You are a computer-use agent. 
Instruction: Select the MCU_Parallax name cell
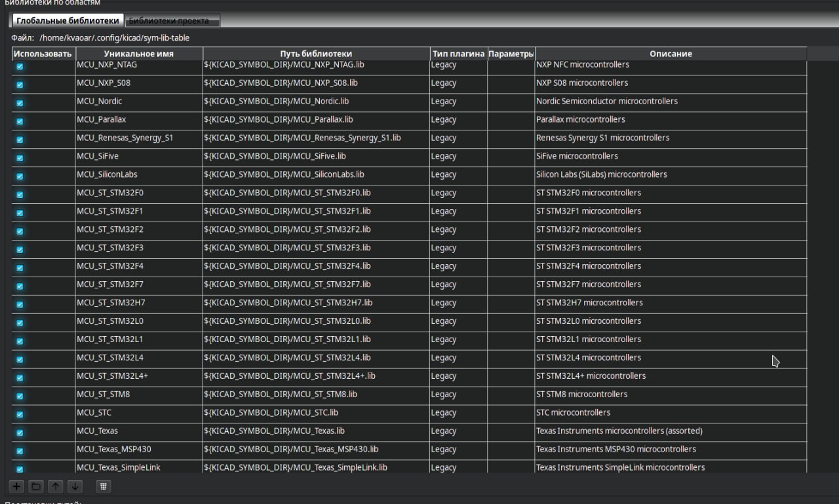click(x=139, y=121)
